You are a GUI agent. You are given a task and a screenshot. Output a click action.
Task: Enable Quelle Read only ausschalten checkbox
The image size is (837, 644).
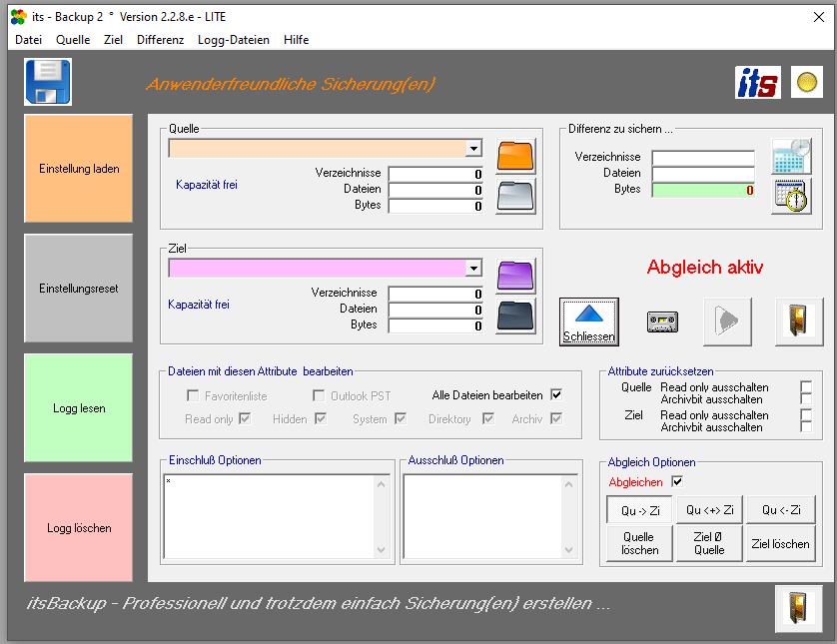coord(806,386)
